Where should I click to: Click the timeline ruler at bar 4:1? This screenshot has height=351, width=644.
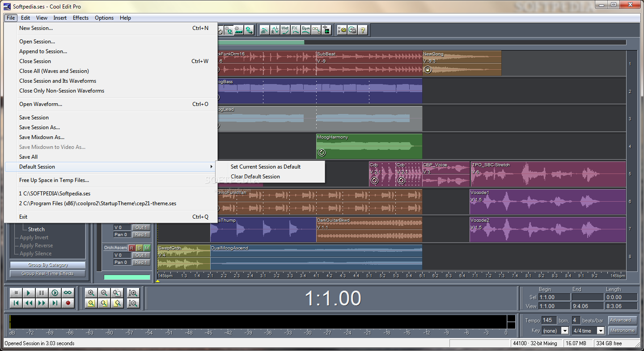(x=316, y=276)
